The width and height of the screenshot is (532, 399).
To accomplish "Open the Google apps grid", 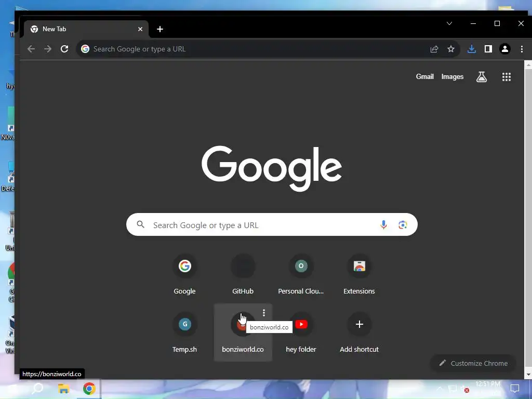I will tap(506, 77).
